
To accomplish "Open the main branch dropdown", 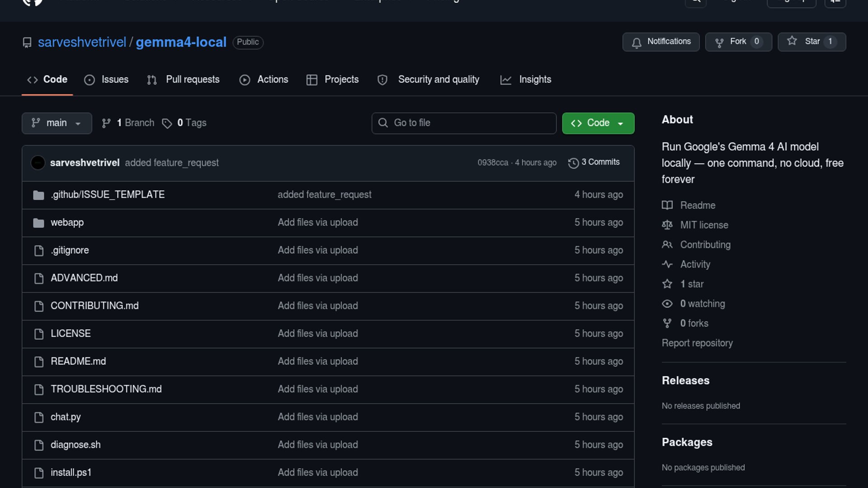I will [x=57, y=123].
